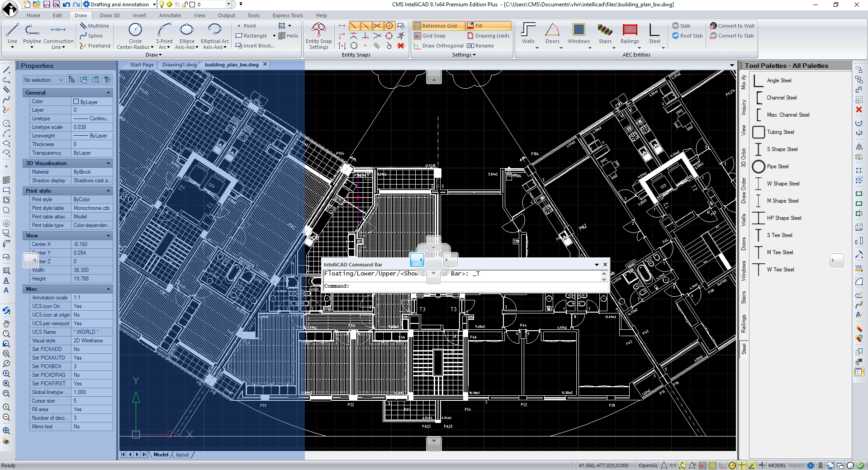Switch to the Annotate ribbon tab
The width and height of the screenshot is (868, 470).
(x=170, y=15)
